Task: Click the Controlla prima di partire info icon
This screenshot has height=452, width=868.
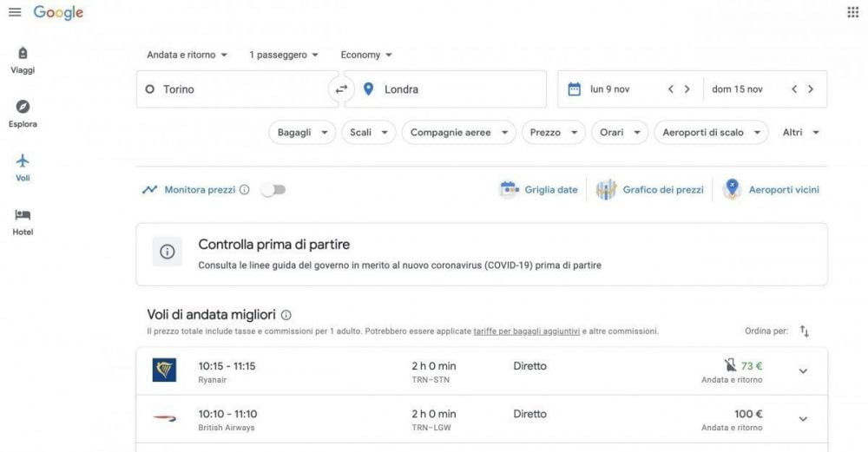Action: 168,252
